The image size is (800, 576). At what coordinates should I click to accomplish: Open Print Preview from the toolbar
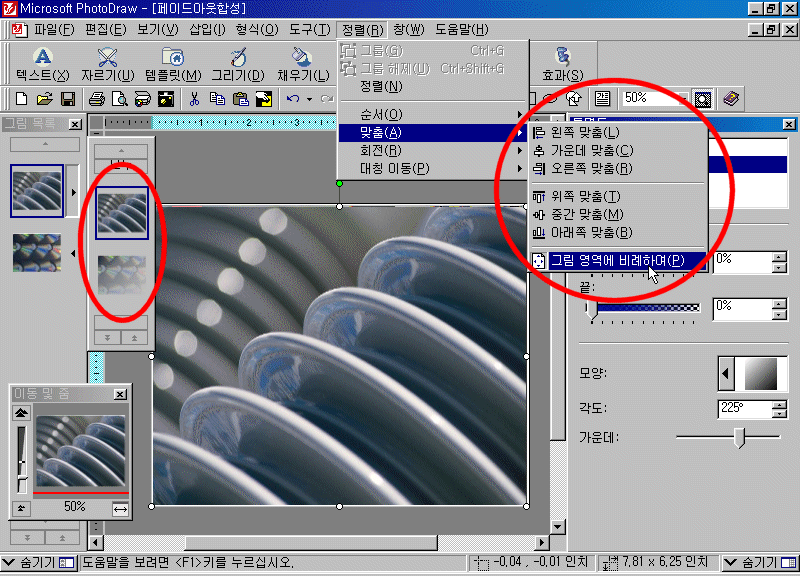click(119, 98)
